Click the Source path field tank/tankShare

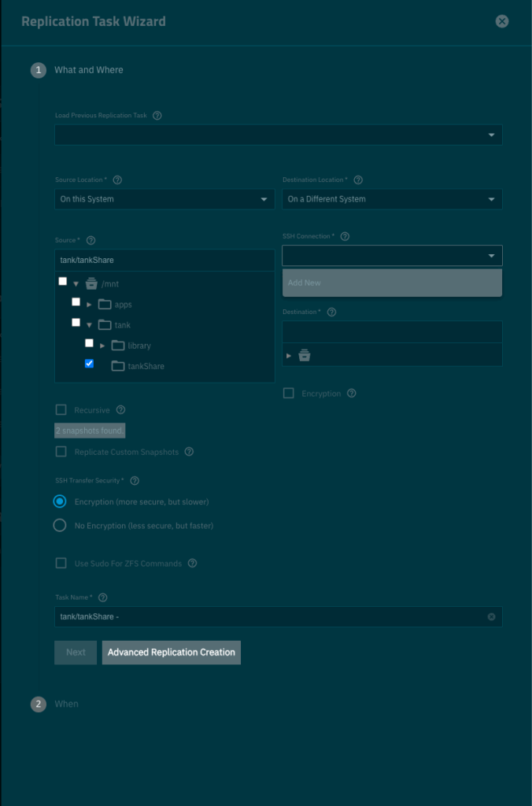(x=164, y=260)
